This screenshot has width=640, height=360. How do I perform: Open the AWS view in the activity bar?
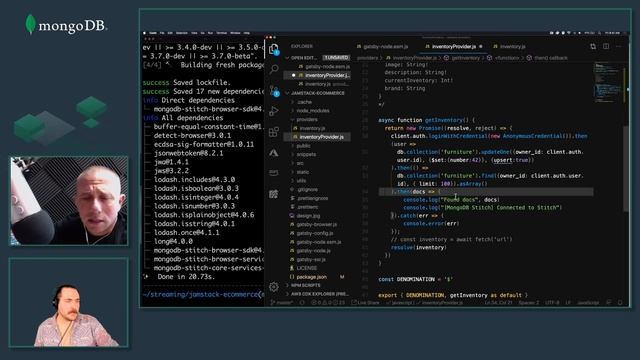pos(274,173)
